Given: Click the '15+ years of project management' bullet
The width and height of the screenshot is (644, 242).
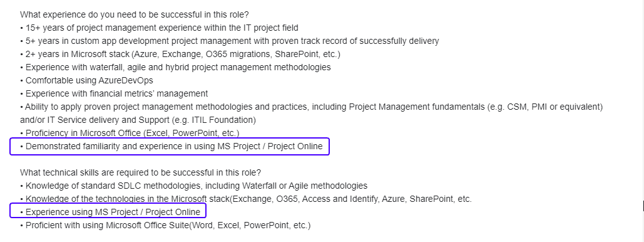Looking at the screenshot, I should [159, 28].
